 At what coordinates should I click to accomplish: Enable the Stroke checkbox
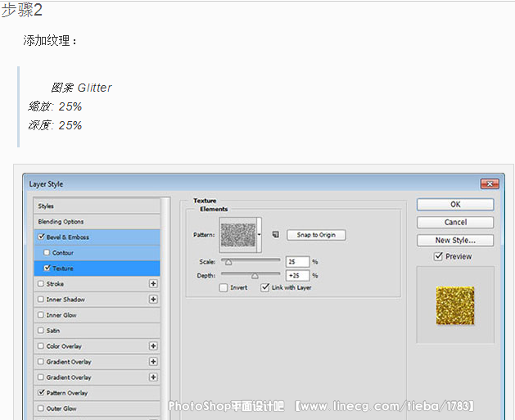[x=41, y=284]
